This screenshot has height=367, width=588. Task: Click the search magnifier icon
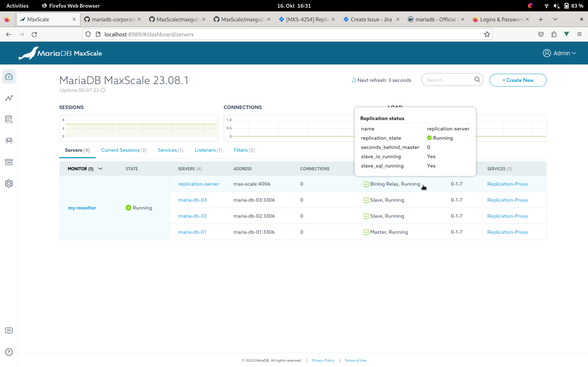click(x=477, y=80)
